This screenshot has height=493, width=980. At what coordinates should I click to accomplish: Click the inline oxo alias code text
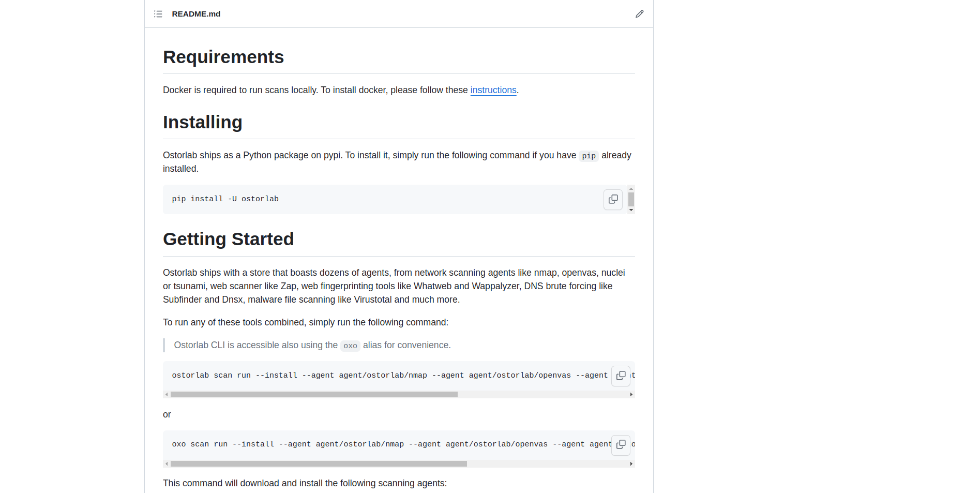pos(350,346)
